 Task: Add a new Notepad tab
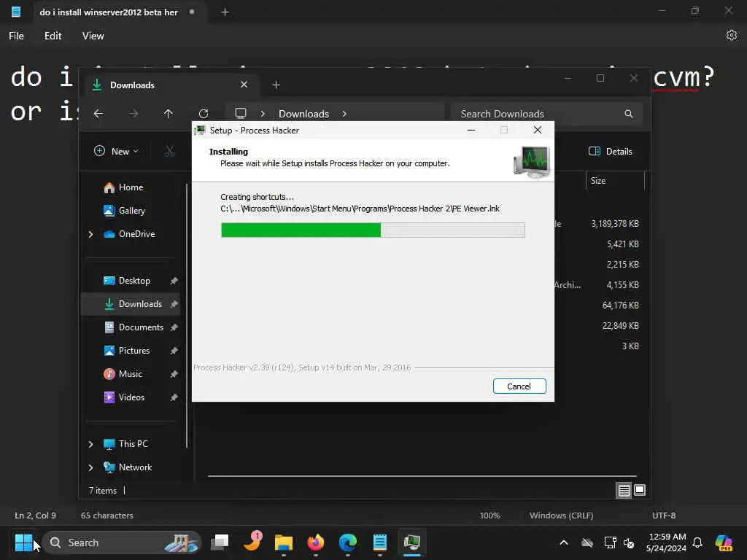225,12
